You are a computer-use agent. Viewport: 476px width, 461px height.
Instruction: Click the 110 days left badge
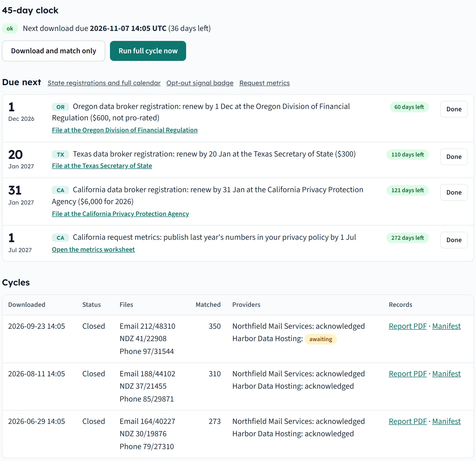pyautogui.click(x=407, y=154)
